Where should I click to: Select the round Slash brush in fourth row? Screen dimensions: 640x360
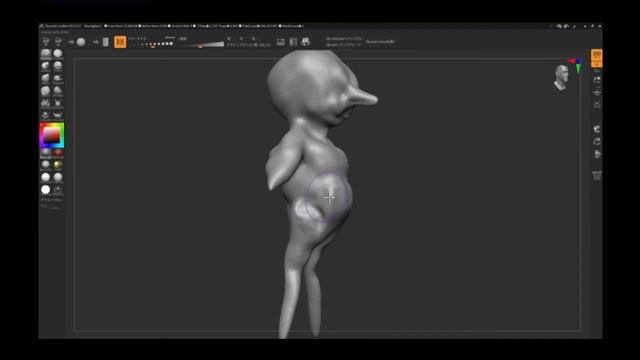(46, 91)
